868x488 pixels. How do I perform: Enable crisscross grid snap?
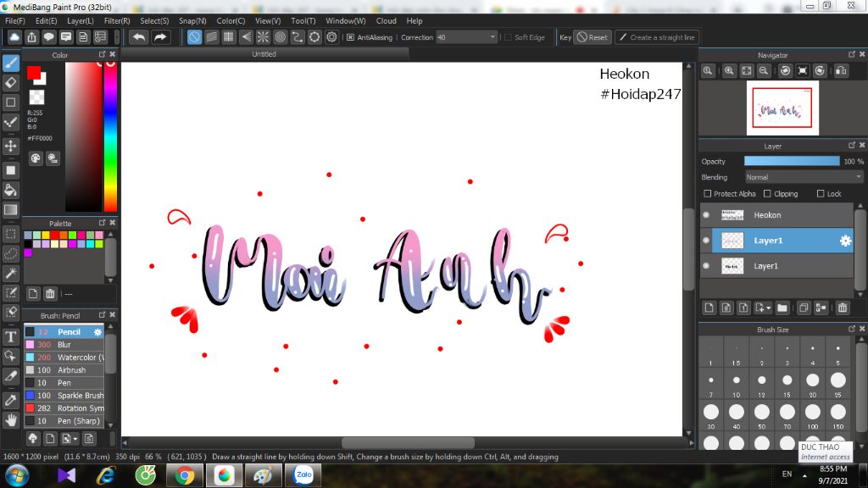pyautogui.click(x=229, y=37)
